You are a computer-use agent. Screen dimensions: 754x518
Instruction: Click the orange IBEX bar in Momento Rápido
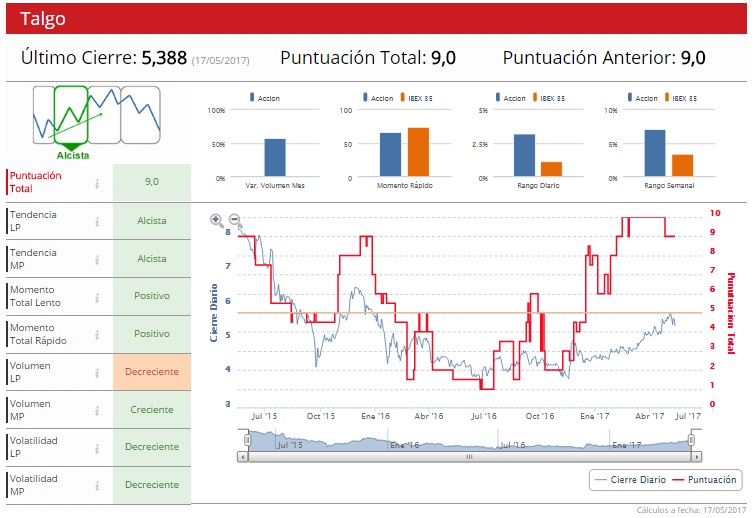click(418, 152)
